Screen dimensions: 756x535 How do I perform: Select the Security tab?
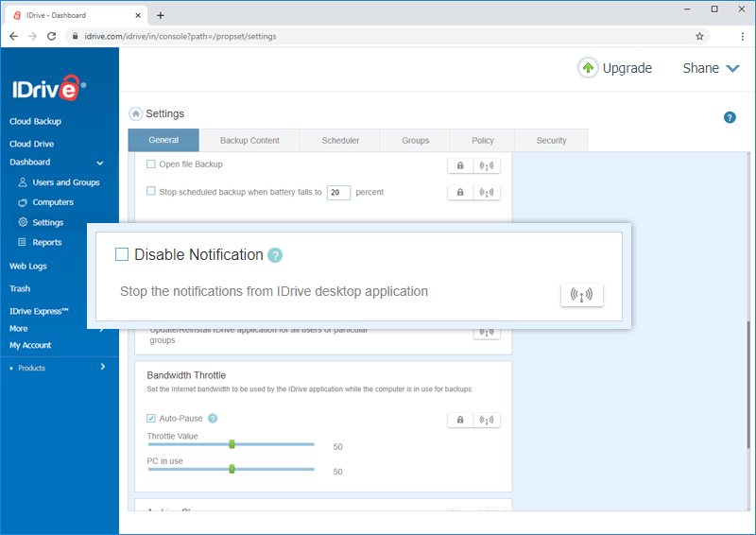click(551, 141)
